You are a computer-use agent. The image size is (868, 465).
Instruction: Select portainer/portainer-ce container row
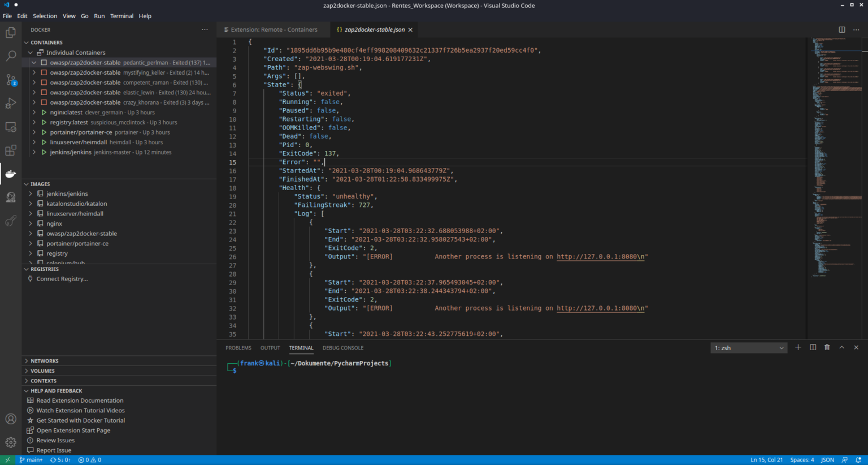click(x=119, y=132)
